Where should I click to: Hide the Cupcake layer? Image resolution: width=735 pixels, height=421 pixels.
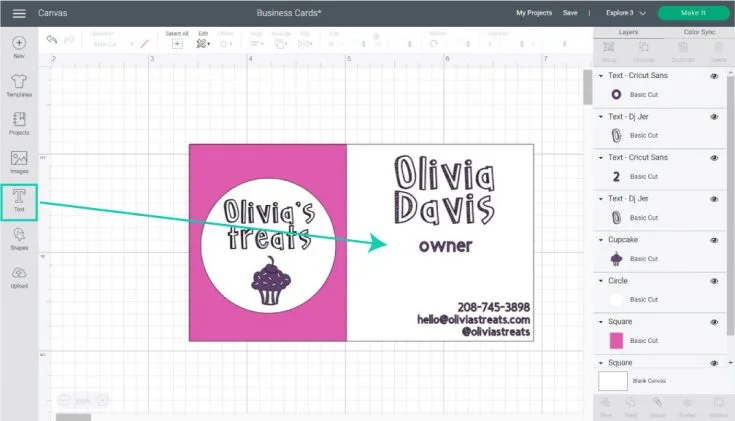click(x=714, y=240)
